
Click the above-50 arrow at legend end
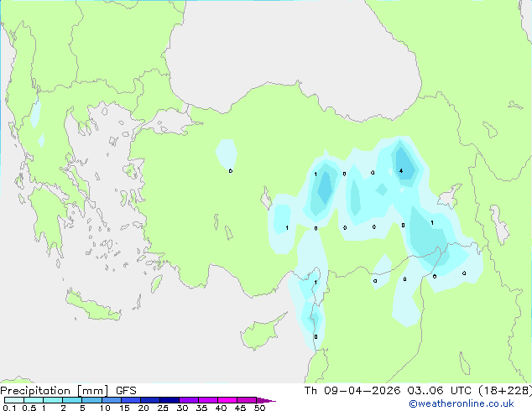266,400
